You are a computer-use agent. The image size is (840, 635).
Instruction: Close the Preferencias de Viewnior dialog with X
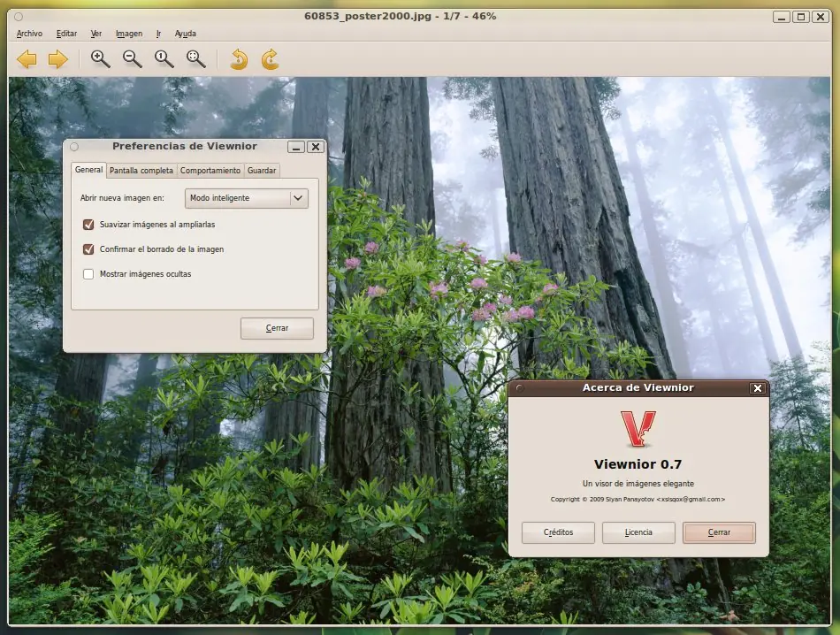(x=316, y=147)
